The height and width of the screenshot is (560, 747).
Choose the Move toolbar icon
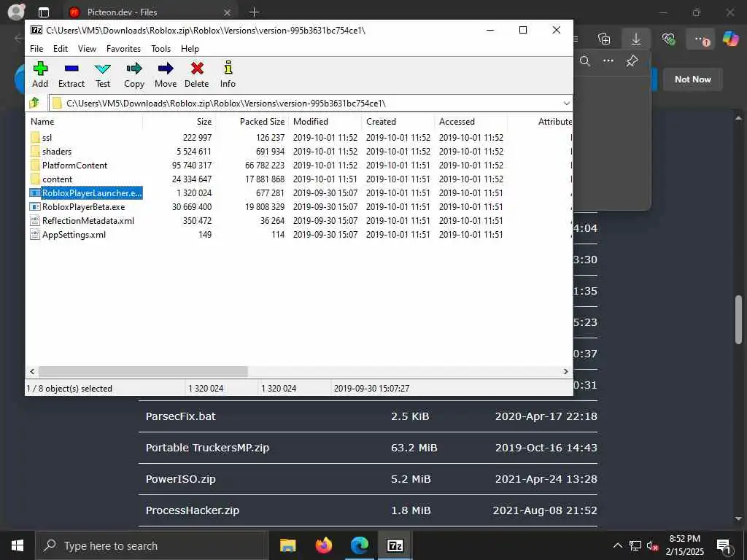166,74
